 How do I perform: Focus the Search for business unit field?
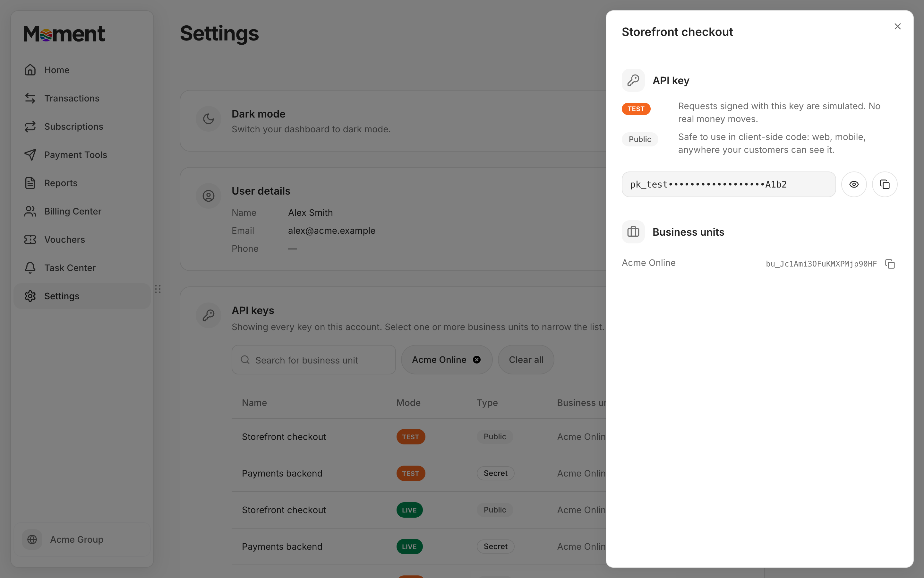pyautogui.click(x=313, y=360)
